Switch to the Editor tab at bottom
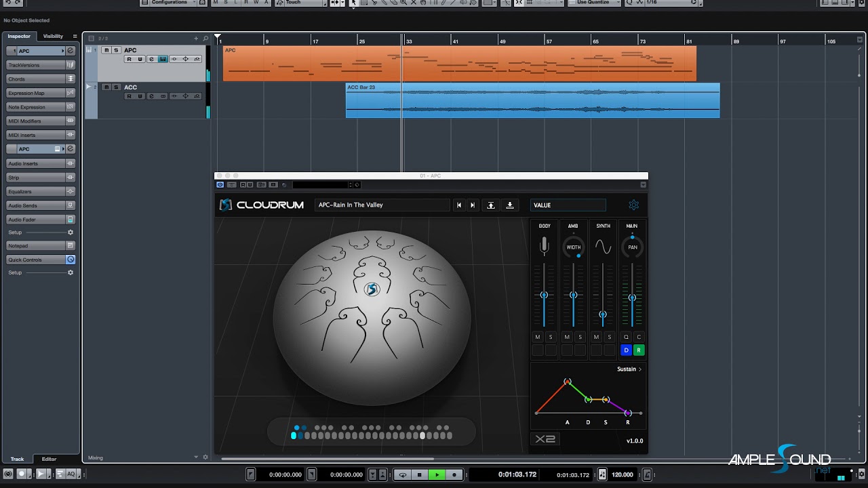 (50, 459)
